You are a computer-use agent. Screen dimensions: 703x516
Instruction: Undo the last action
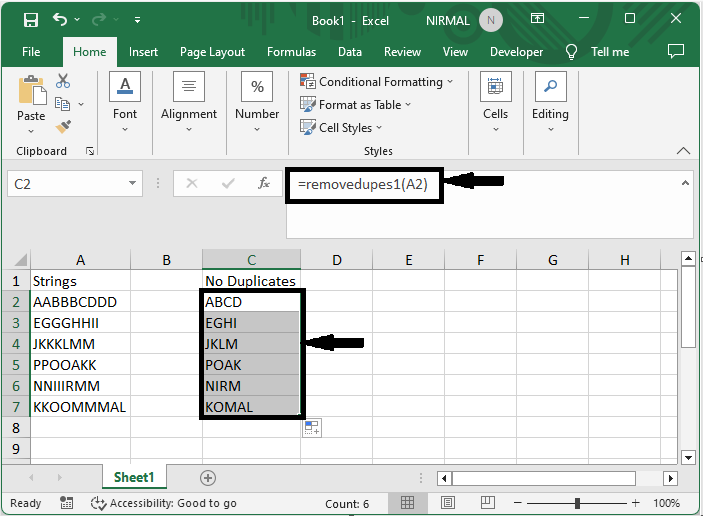click(60, 19)
